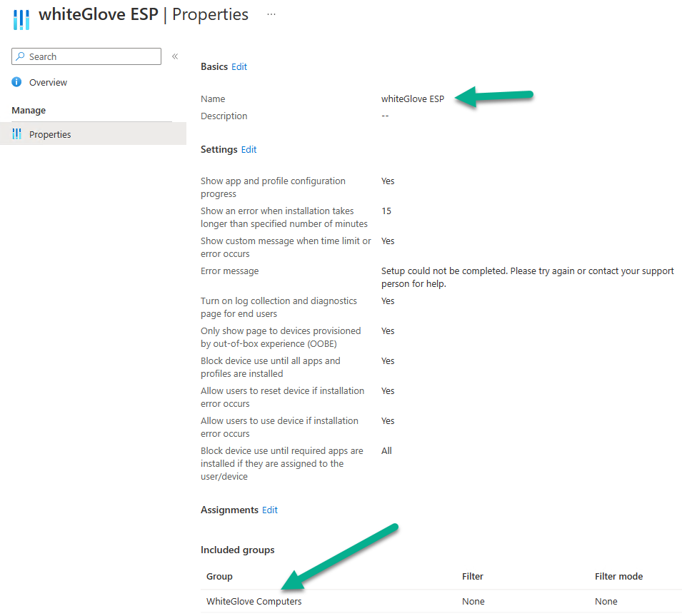The image size is (682, 616).
Task: Open the ellipsis more options menu
Action: pyautogui.click(x=271, y=14)
